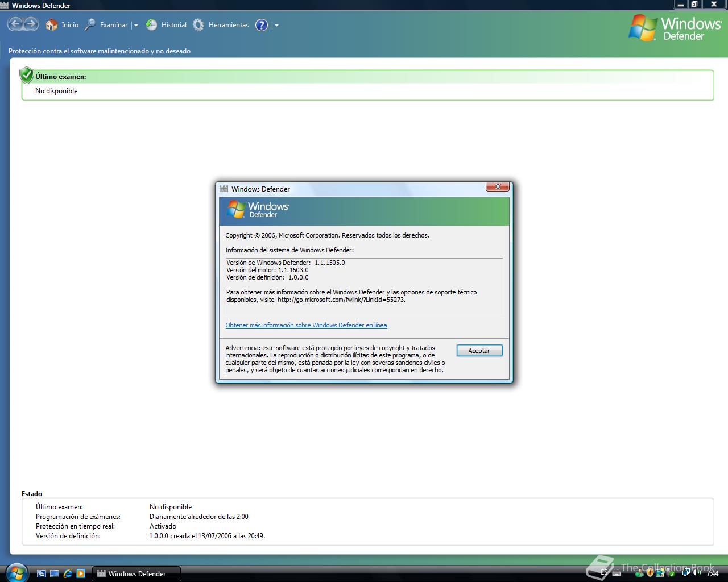Click the network computers tray icon

[686, 572]
